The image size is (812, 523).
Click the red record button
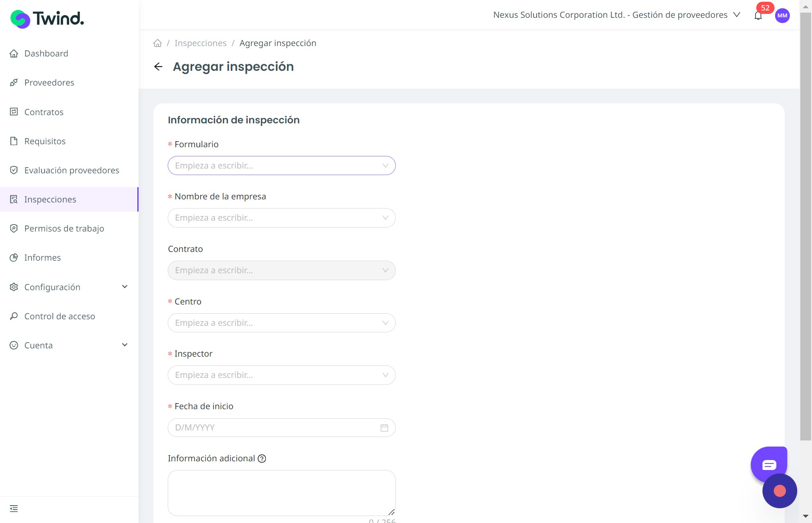780,491
